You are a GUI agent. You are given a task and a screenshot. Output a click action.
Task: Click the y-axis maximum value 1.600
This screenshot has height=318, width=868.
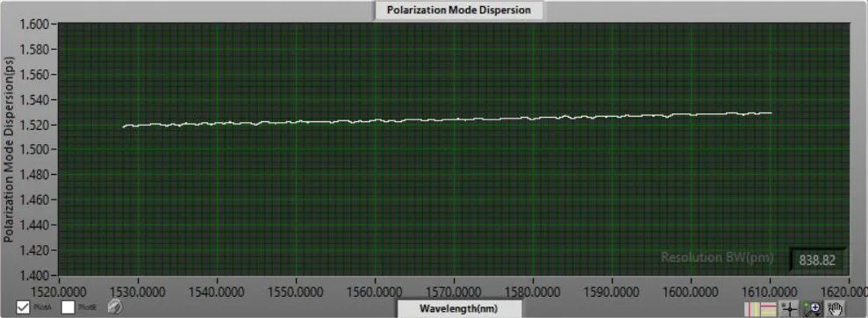[x=34, y=25]
